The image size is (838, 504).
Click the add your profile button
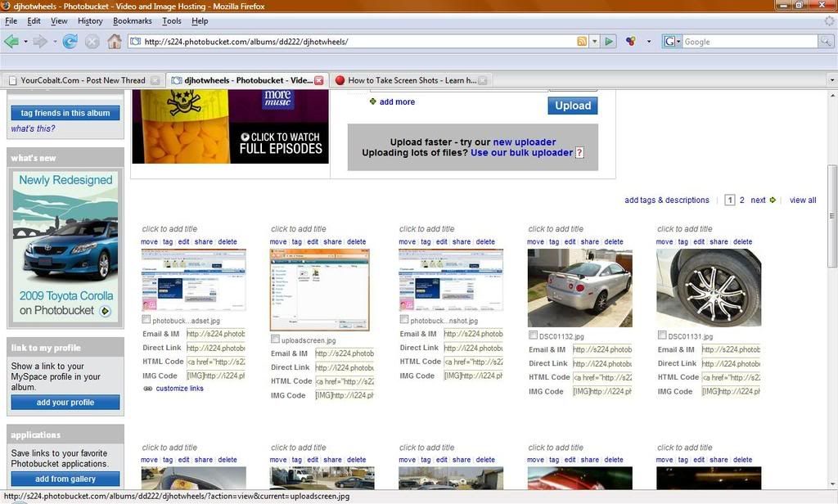65,403
